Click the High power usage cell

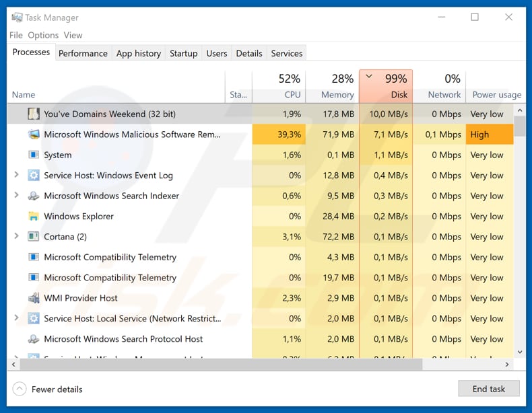pyautogui.click(x=490, y=135)
